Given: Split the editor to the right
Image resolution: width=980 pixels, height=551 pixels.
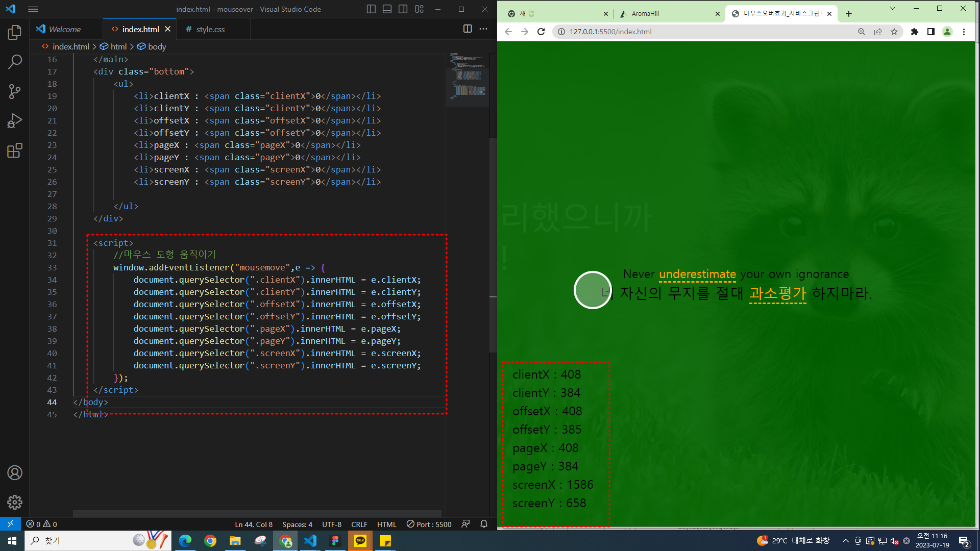Looking at the screenshot, I should click(467, 29).
